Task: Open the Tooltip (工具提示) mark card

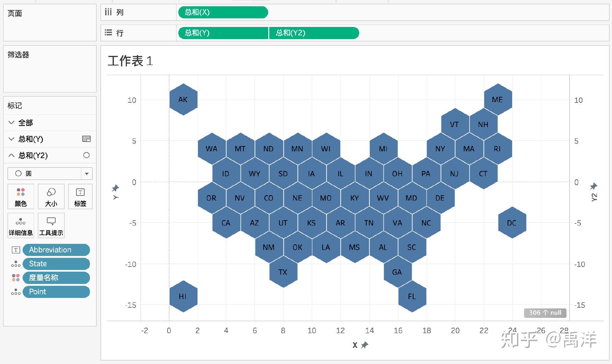Action: [51, 226]
